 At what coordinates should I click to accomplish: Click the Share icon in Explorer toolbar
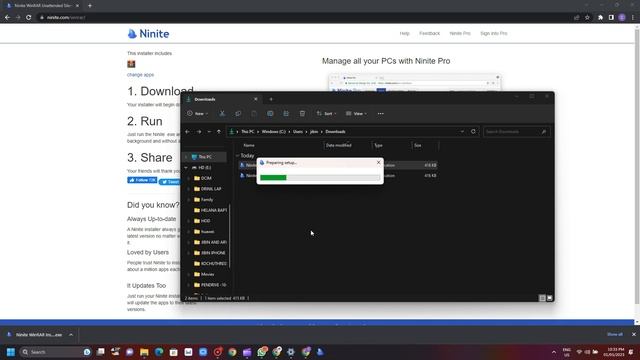[286, 113]
